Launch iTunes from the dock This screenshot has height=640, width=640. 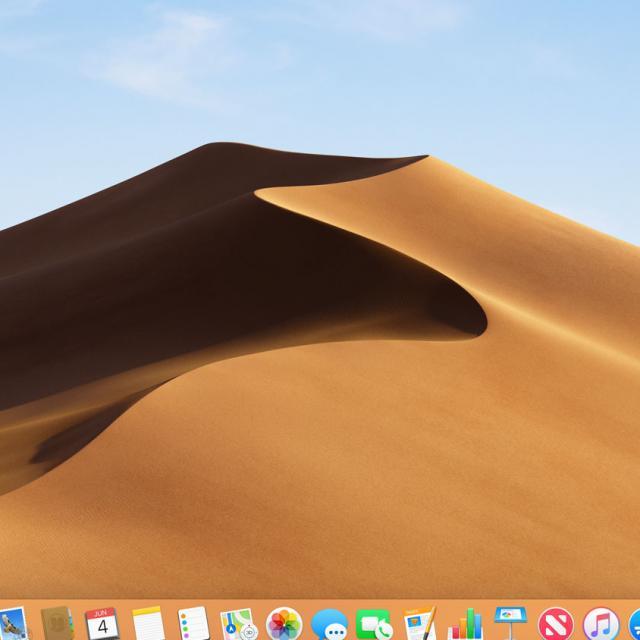(601, 625)
